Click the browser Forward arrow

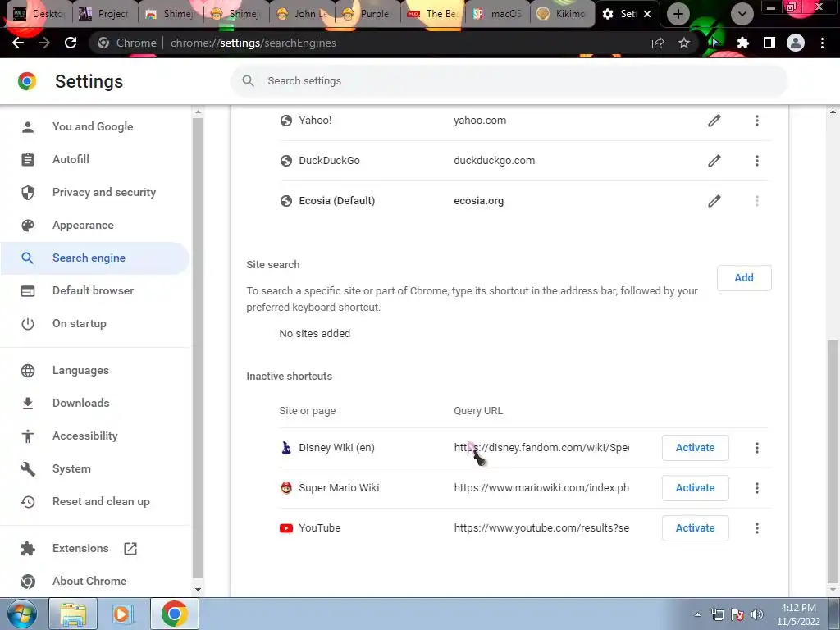pos(44,43)
